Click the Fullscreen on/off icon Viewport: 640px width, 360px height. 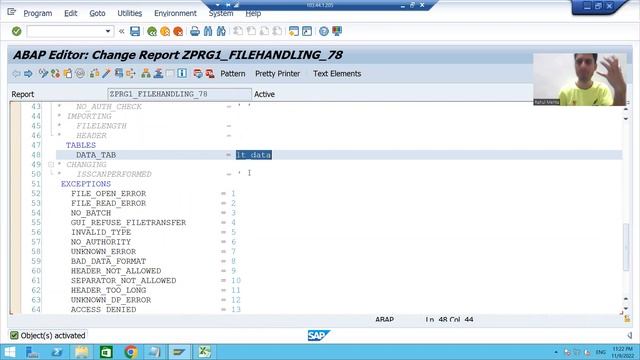click(170, 73)
